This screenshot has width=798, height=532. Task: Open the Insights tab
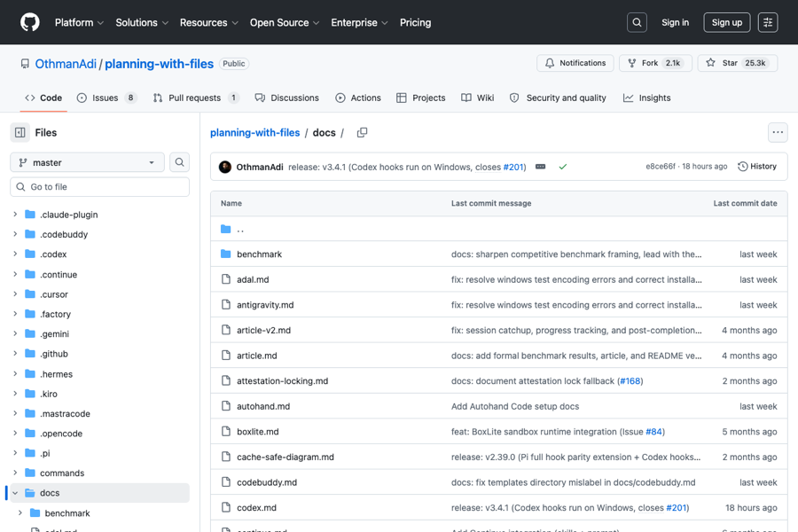[x=647, y=98]
